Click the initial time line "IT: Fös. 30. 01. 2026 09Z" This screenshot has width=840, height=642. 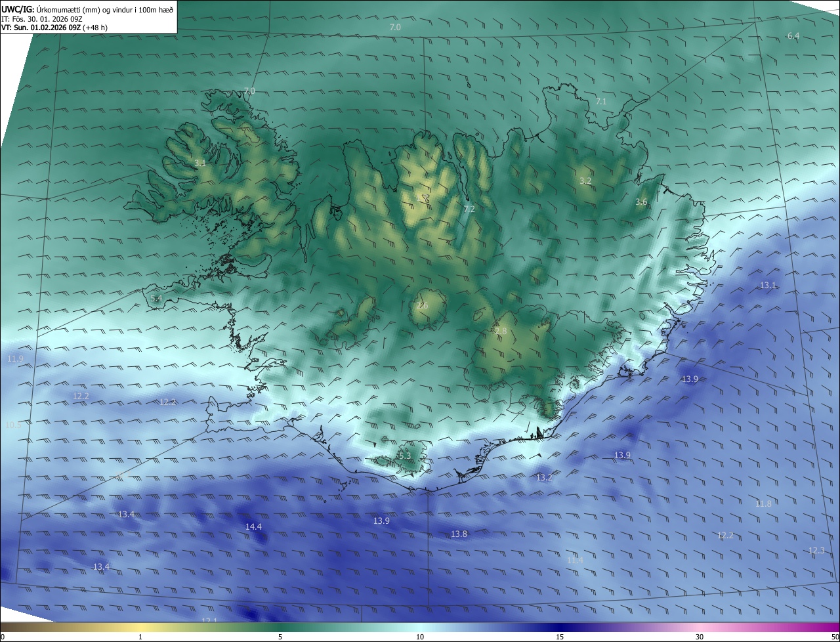pos(41,19)
